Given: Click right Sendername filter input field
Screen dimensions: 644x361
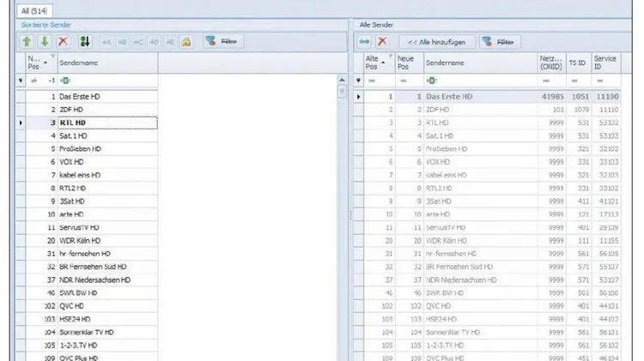Looking at the screenshot, I should (480, 81).
